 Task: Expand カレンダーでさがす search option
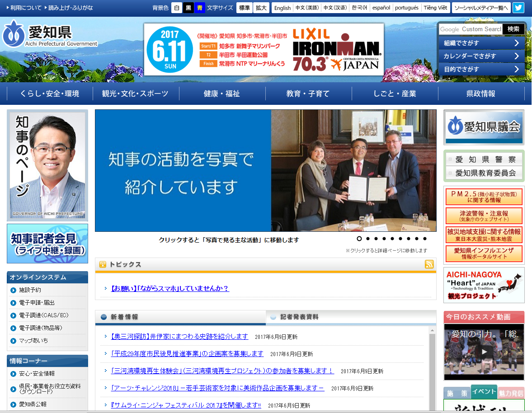481,56
